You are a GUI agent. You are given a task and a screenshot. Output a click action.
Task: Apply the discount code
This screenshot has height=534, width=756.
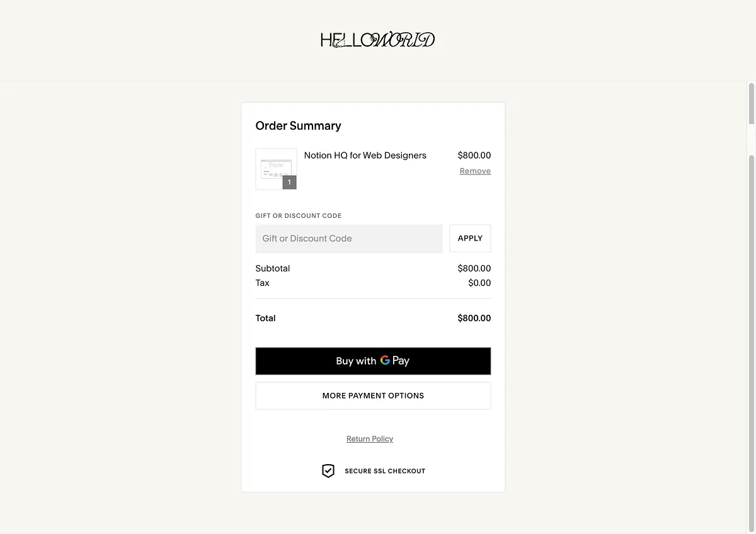tap(470, 239)
